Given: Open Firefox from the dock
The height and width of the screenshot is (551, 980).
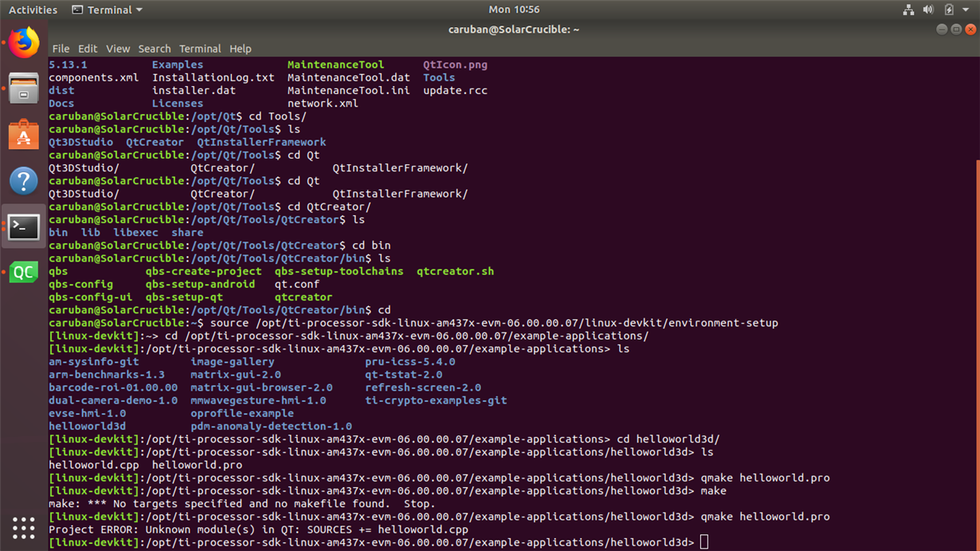Looking at the screenshot, I should [24, 43].
